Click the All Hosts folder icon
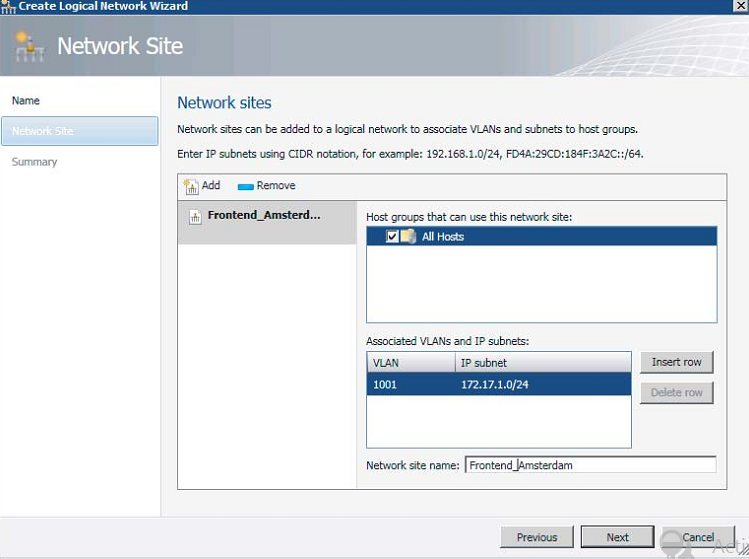This screenshot has width=749, height=559. tap(408, 236)
